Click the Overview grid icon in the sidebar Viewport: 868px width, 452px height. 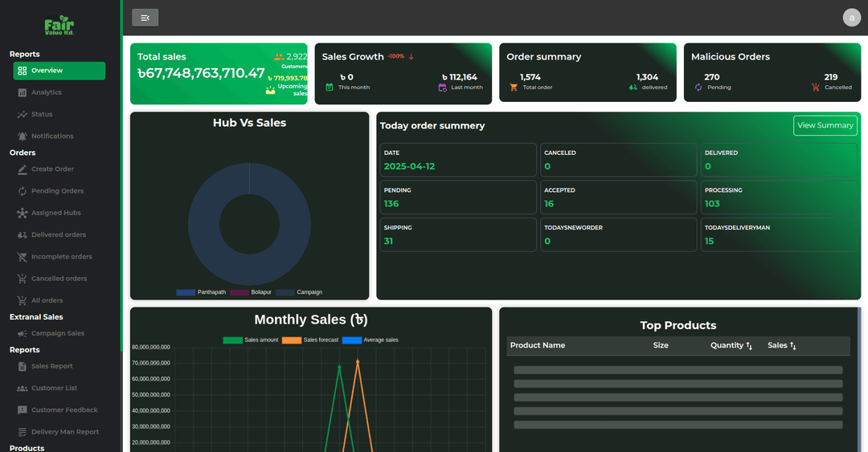click(x=23, y=71)
